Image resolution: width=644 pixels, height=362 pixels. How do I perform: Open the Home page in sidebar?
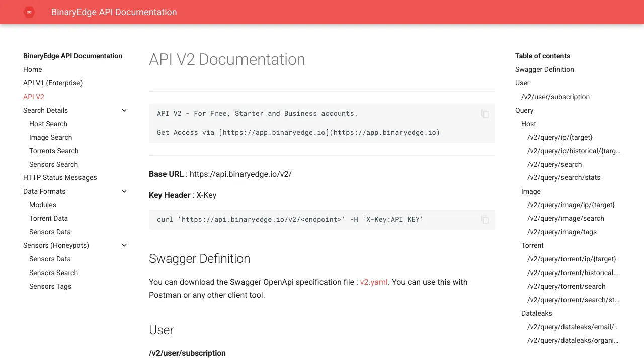coord(33,69)
